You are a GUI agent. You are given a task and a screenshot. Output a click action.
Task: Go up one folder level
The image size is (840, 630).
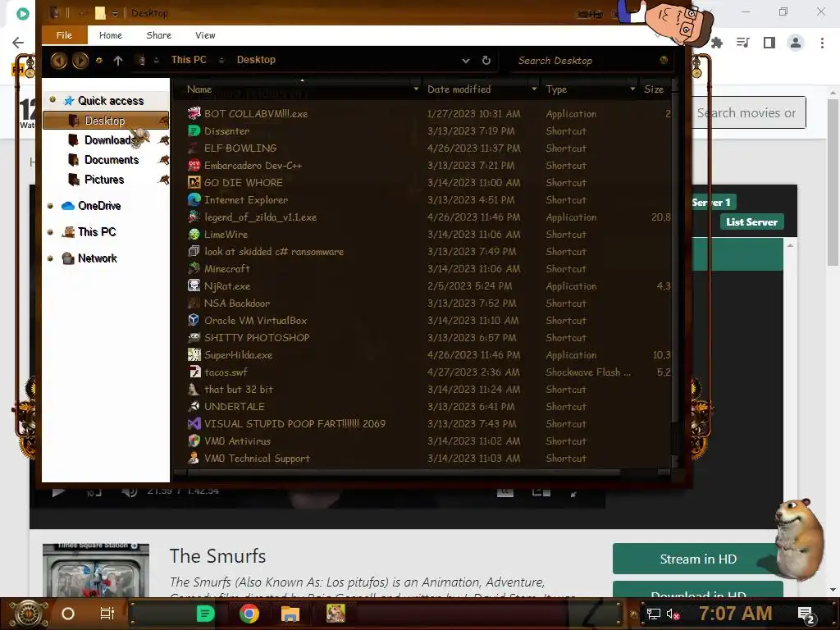pos(118,61)
